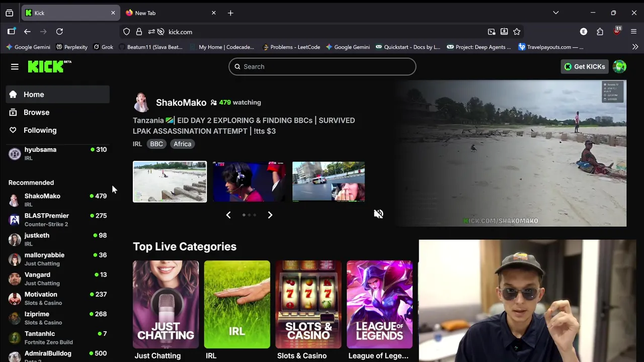
Task: Open Motivation recommended channel
Action: point(57,298)
